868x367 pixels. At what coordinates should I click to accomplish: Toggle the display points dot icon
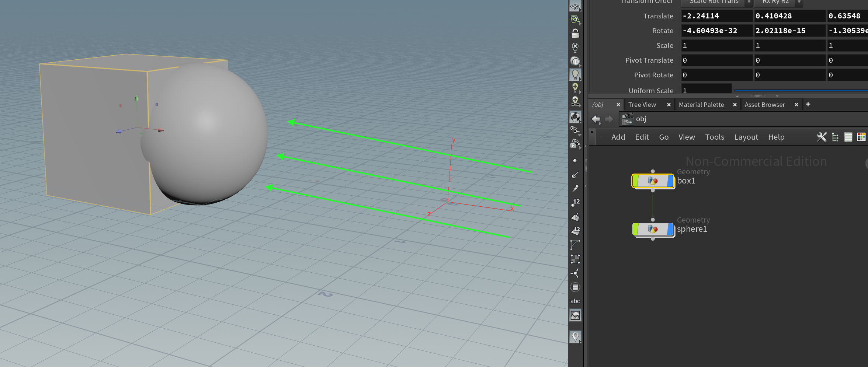pos(575,161)
